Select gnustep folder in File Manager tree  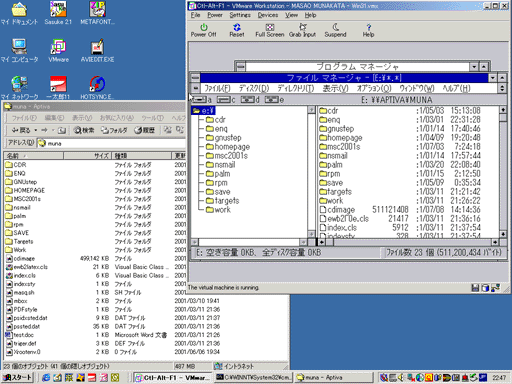[x=224, y=138]
